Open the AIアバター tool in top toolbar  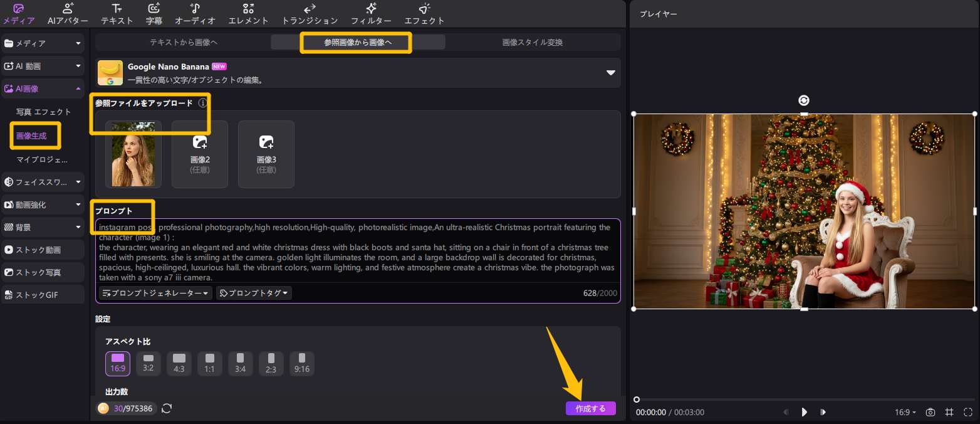(68, 13)
